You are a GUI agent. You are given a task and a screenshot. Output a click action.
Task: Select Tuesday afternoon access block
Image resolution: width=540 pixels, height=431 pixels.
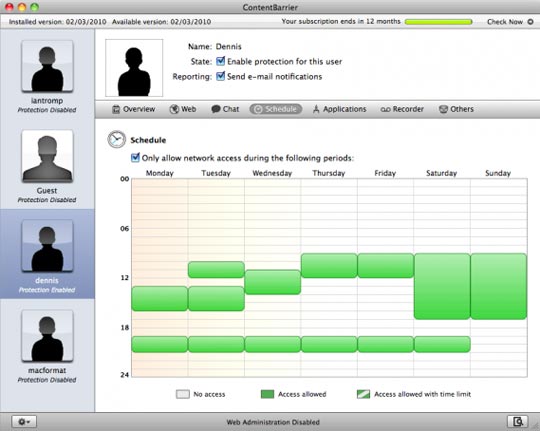[216, 299]
